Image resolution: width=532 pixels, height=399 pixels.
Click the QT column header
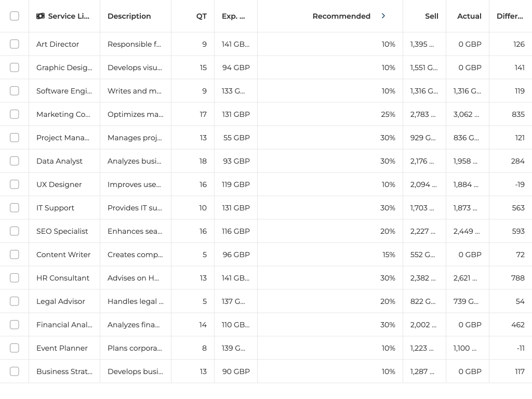pyautogui.click(x=201, y=16)
